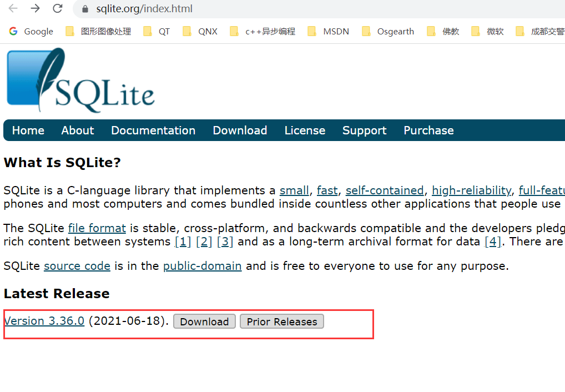Open the 成都交警 bookmark folder
This screenshot has width=565, height=392.
pyautogui.click(x=540, y=32)
